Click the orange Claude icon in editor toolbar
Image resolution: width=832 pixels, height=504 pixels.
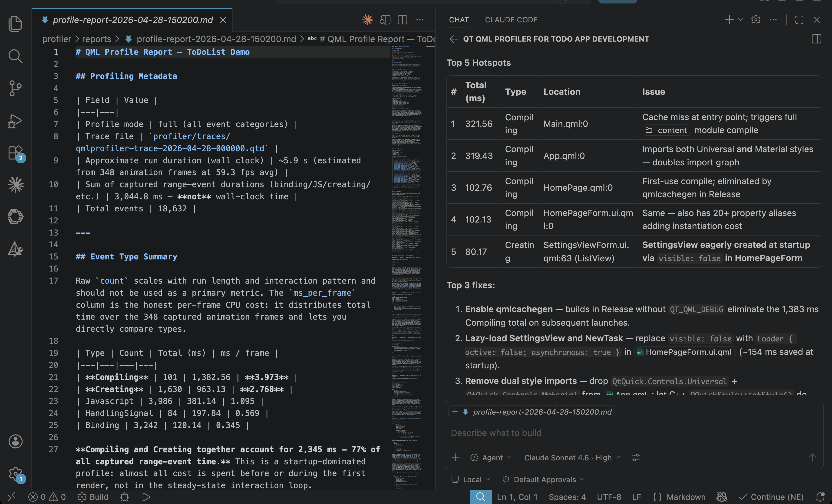point(367,20)
